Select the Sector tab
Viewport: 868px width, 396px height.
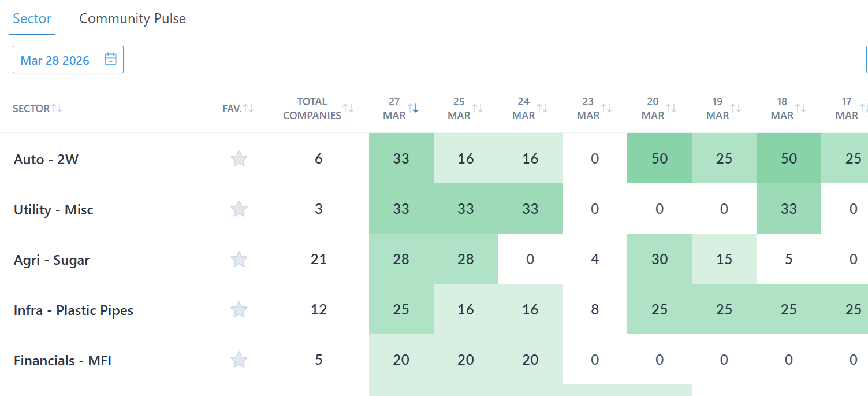[x=32, y=18]
